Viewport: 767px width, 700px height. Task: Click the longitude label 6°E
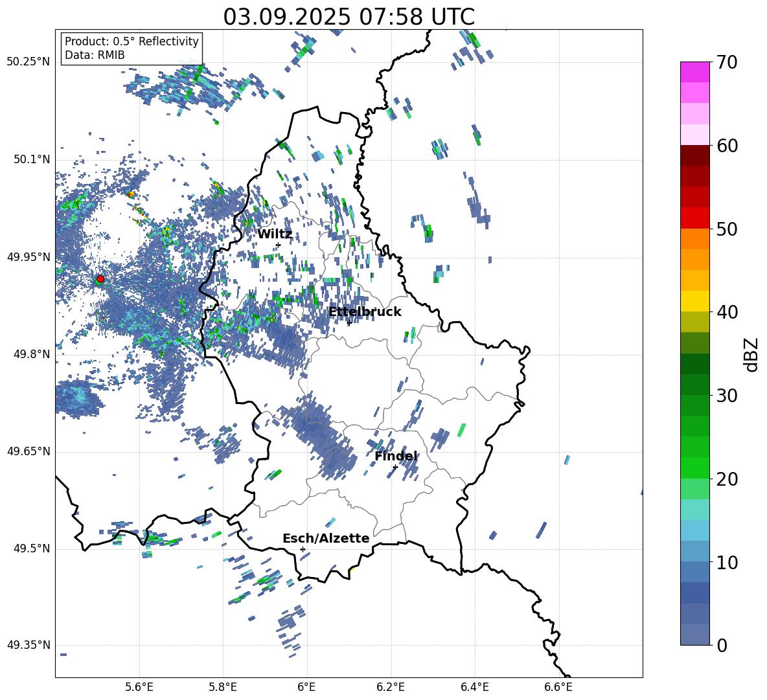point(306,687)
